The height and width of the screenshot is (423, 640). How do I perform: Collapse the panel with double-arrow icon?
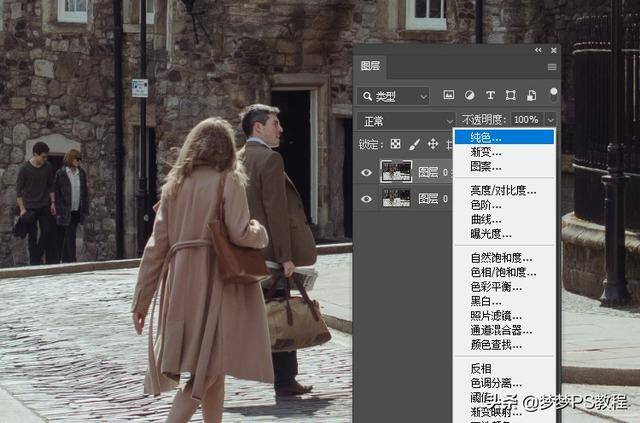click(x=538, y=50)
